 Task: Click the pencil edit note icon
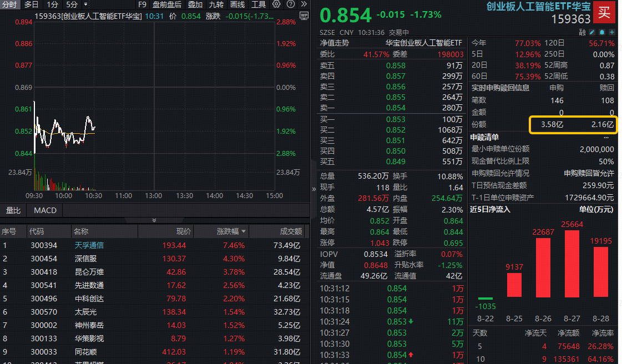[592, 32]
